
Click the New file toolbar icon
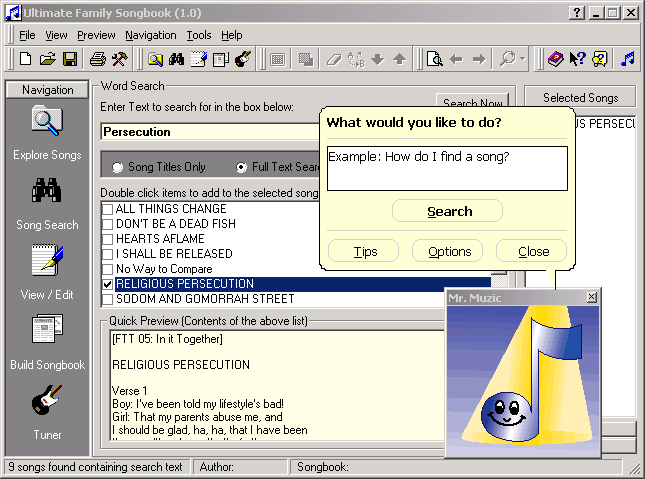(26, 59)
